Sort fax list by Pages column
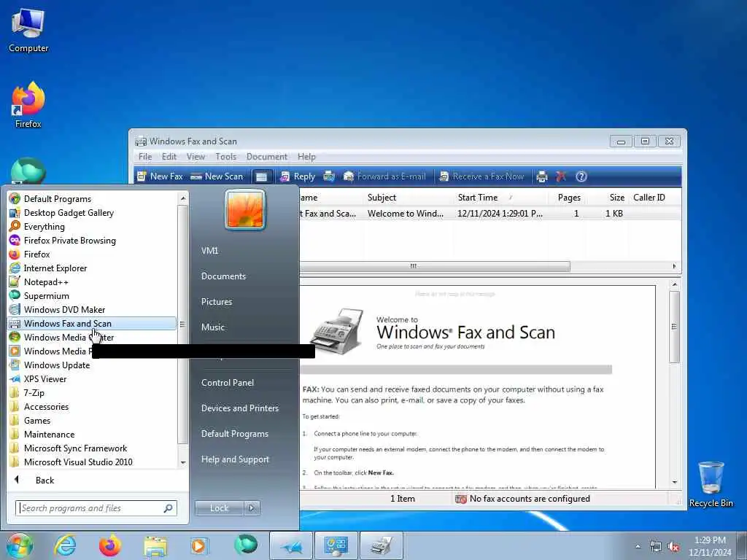 click(569, 197)
